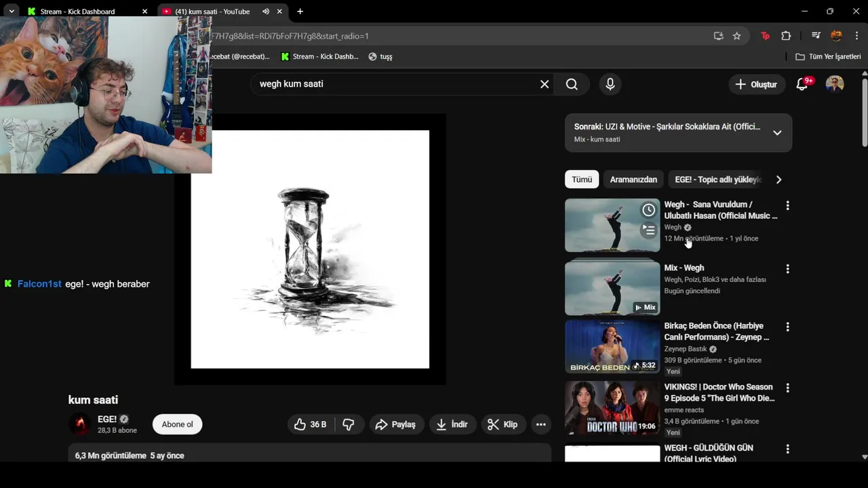Open the tab search dropdown arrow
The height and width of the screenshot is (488, 868).
(12, 12)
